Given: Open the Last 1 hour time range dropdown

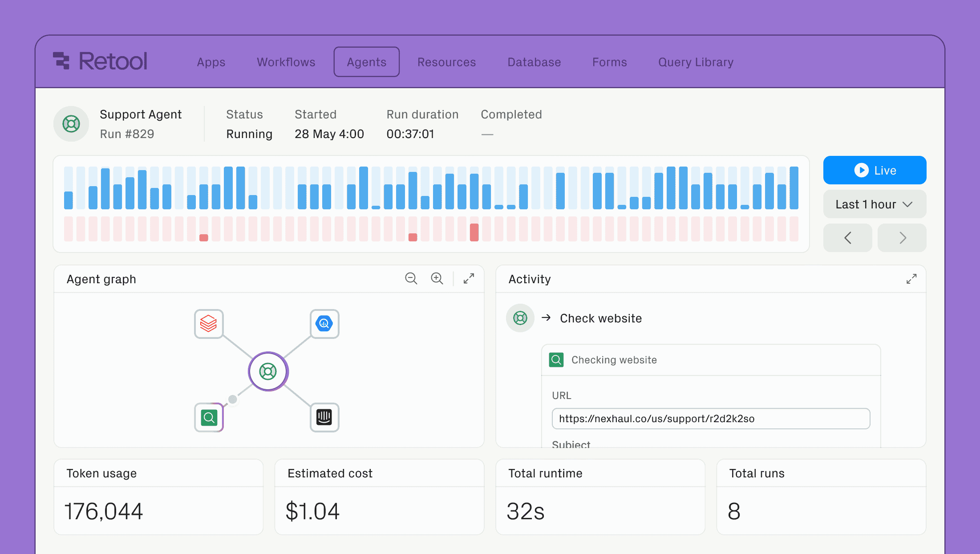Looking at the screenshot, I should coord(874,204).
